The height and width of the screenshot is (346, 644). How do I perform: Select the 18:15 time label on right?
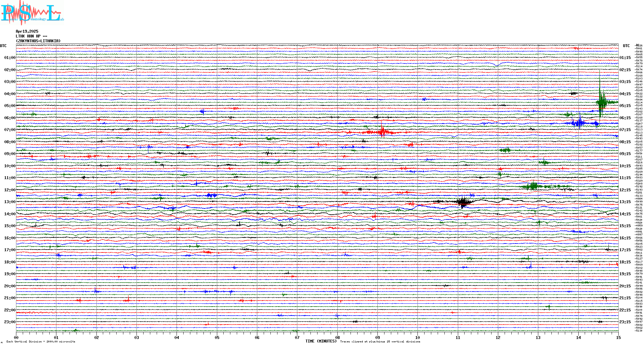[x=625, y=262]
